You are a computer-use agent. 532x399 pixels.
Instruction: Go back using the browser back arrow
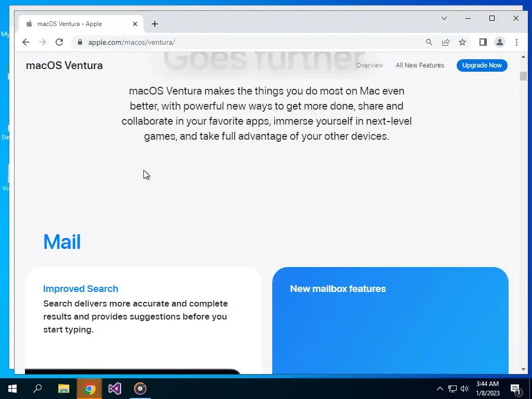point(26,42)
